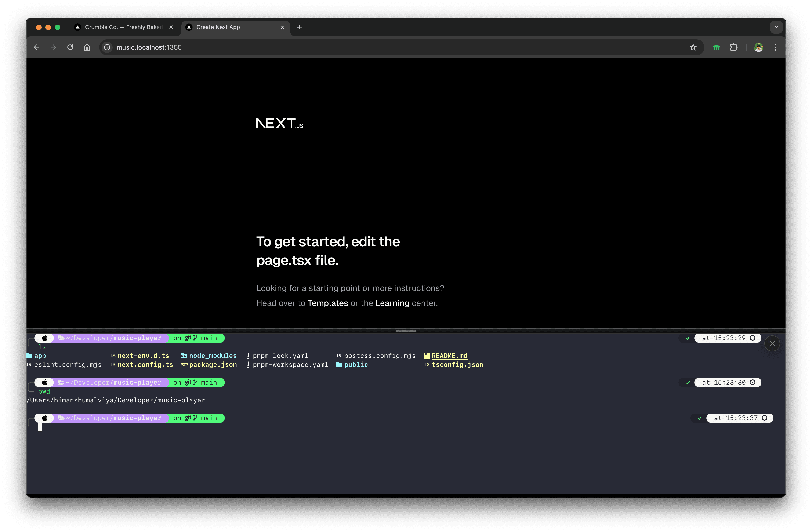Image resolution: width=812 pixels, height=532 pixels.
Task: Reload the page with the refresh icon
Action: point(70,47)
